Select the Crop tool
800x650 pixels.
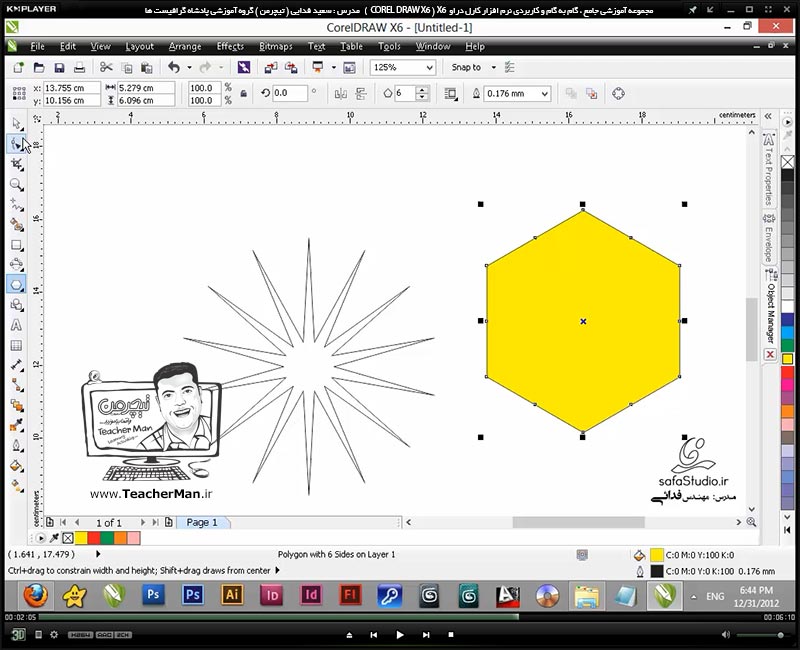16,164
